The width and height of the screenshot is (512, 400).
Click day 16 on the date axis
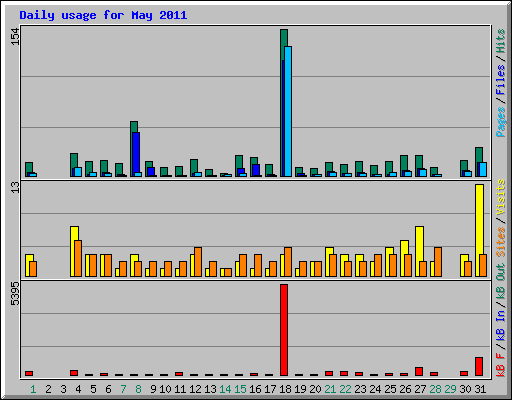pyautogui.click(x=255, y=389)
